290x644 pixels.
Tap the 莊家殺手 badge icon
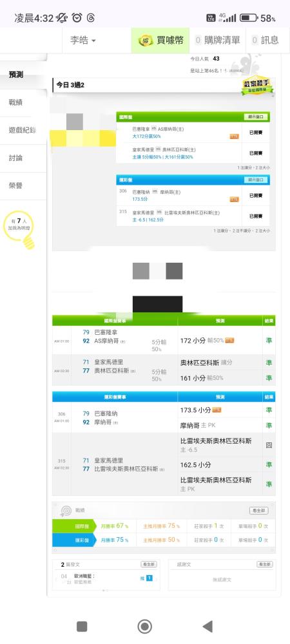258,86
